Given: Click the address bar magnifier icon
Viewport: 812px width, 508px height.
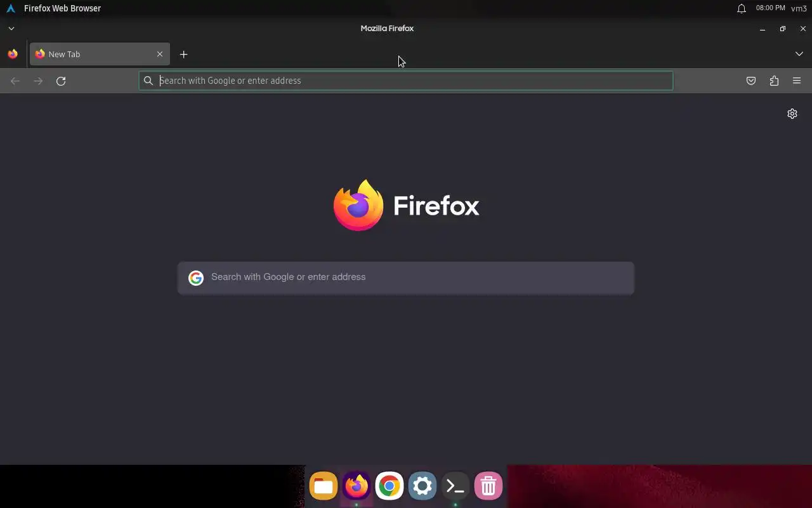Looking at the screenshot, I should pyautogui.click(x=148, y=81).
